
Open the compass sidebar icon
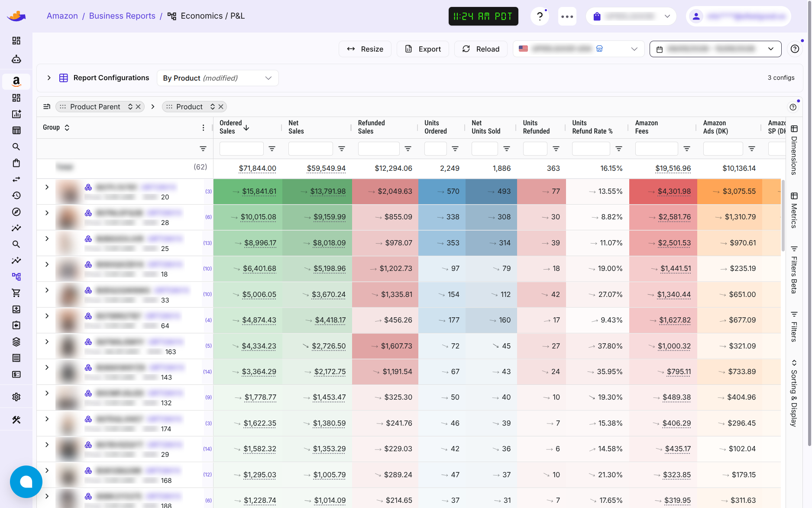pyautogui.click(x=16, y=212)
